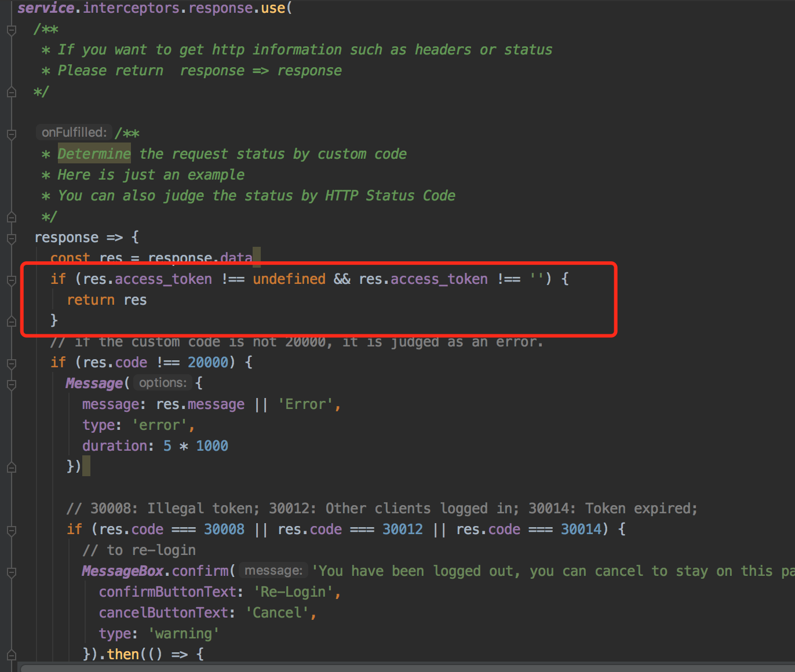Screen dimensions: 795x672
Task: Click 'interceptors' in the first line
Action: (131, 8)
